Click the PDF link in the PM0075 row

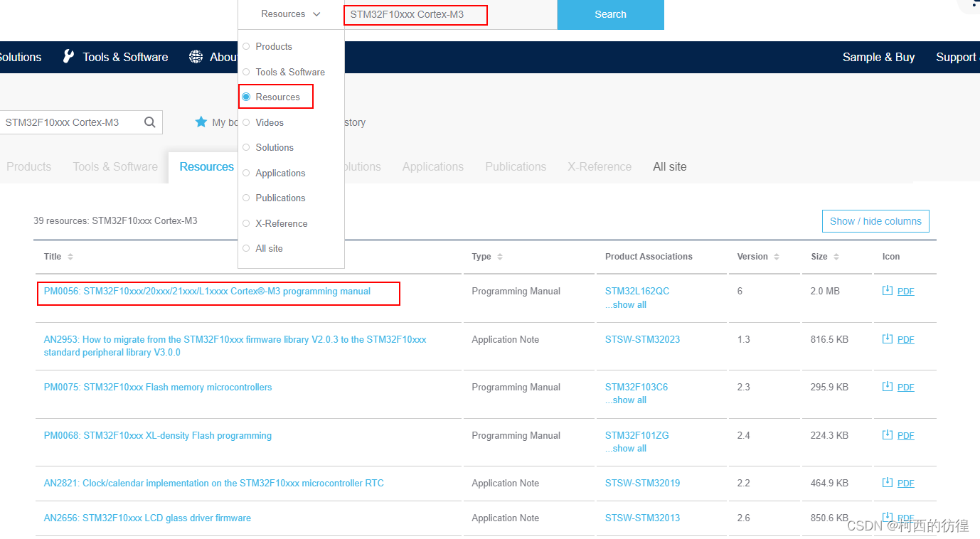point(905,388)
